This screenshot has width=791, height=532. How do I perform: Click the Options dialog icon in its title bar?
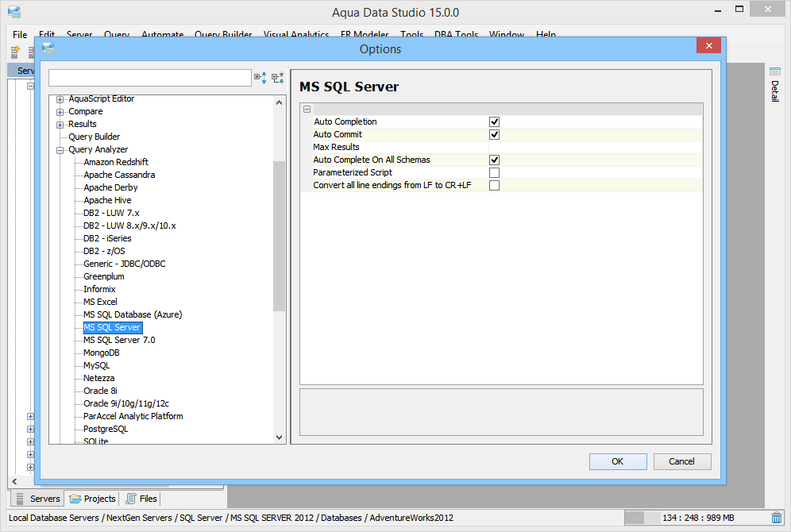click(x=48, y=48)
